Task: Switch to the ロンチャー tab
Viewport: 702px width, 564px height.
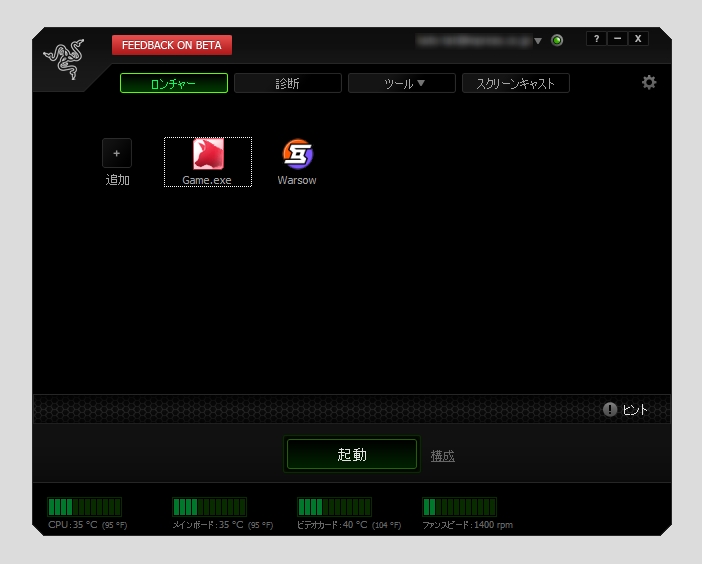Action: (x=174, y=83)
